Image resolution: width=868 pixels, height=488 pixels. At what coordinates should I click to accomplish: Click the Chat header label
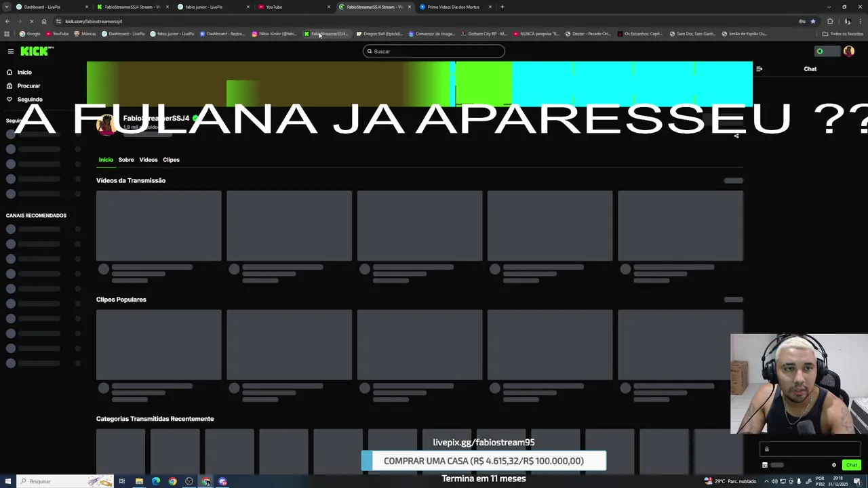pyautogui.click(x=810, y=68)
